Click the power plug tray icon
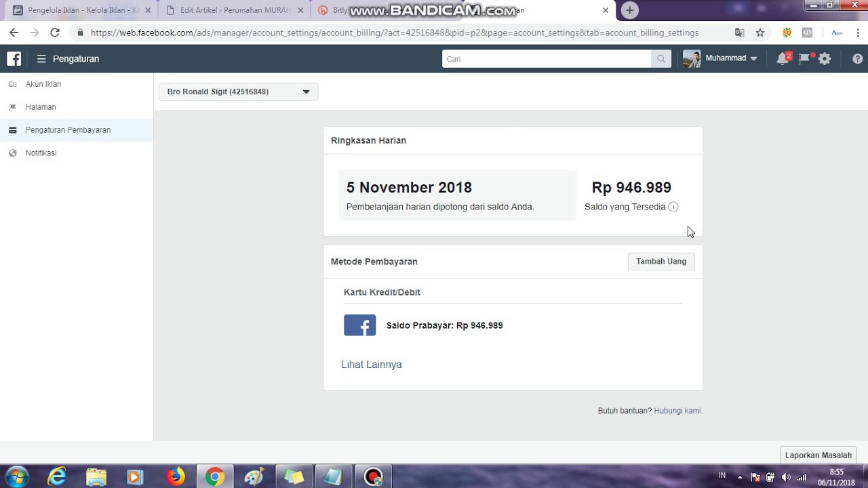 click(x=770, y=477)
